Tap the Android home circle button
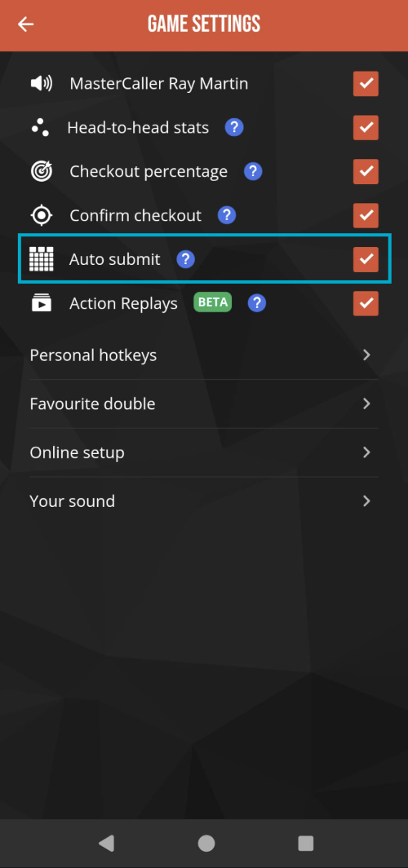This screenshot has width=408, height=868. pos(206,843)
